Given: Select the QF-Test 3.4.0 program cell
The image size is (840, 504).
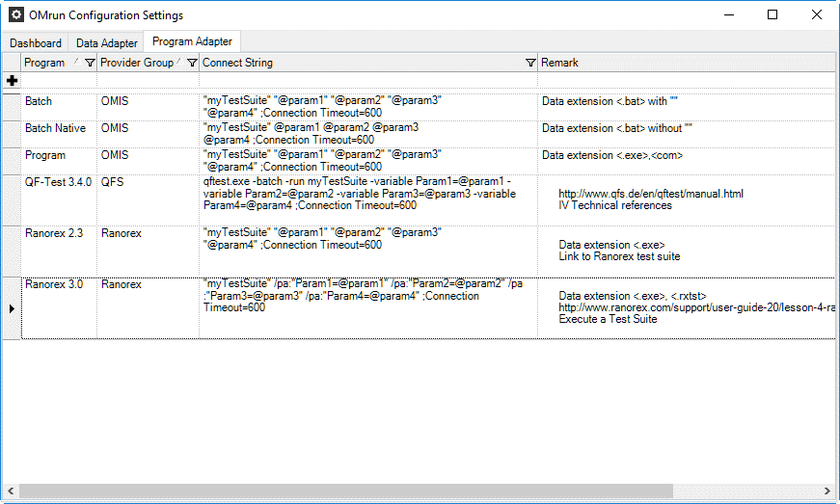Looking at the screenshot, I should pos(59,200).
